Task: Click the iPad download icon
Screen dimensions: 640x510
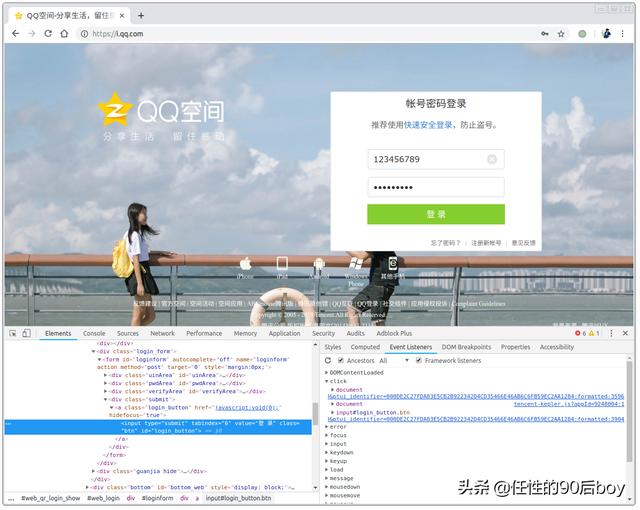Action: (282, 264)
